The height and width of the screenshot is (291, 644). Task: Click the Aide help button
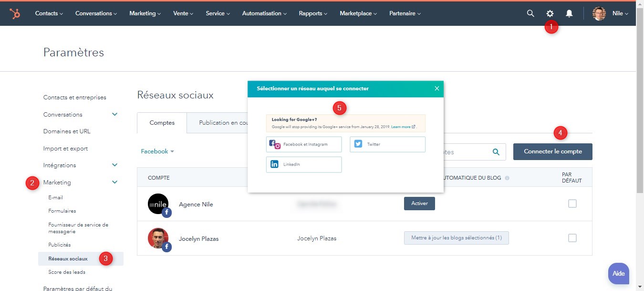coord(619,274)
